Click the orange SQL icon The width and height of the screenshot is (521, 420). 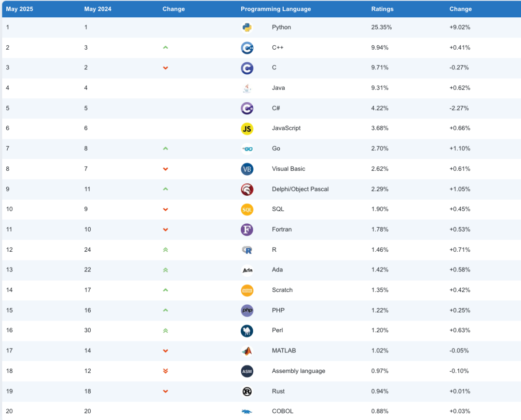(x=247, y=209)
